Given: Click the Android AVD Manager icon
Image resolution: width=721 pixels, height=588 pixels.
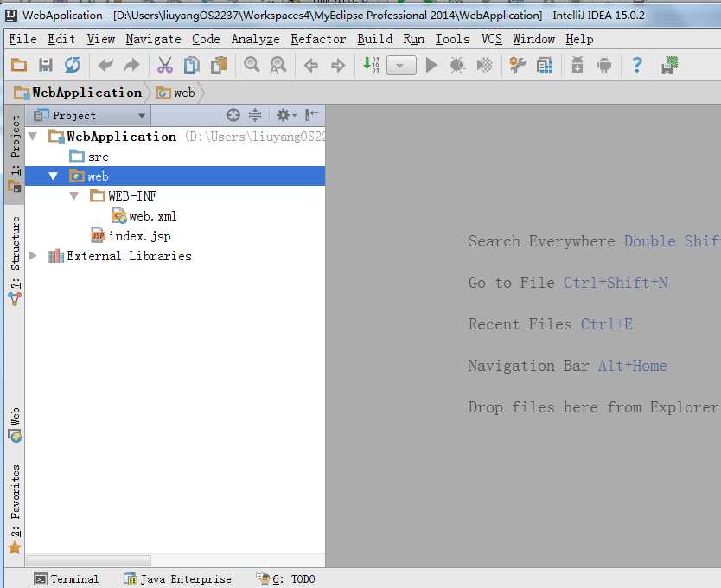Looking at the screenshot, I should (604, 66).
